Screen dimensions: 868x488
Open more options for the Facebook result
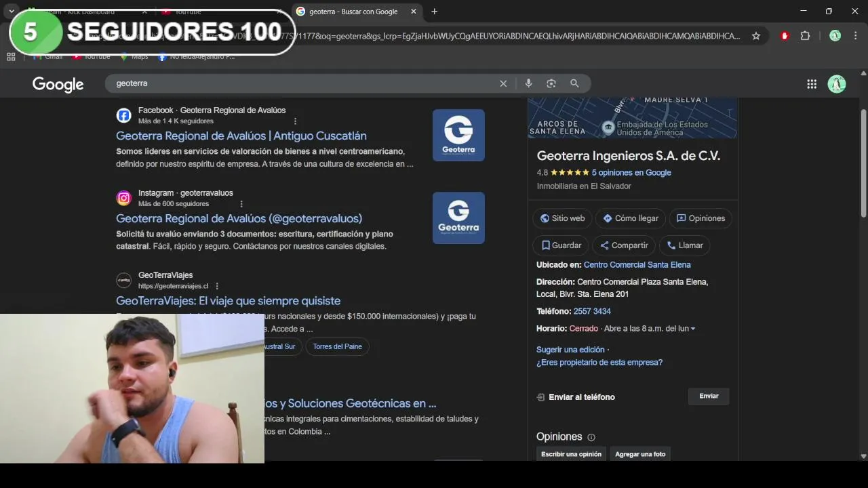[295, 121]
